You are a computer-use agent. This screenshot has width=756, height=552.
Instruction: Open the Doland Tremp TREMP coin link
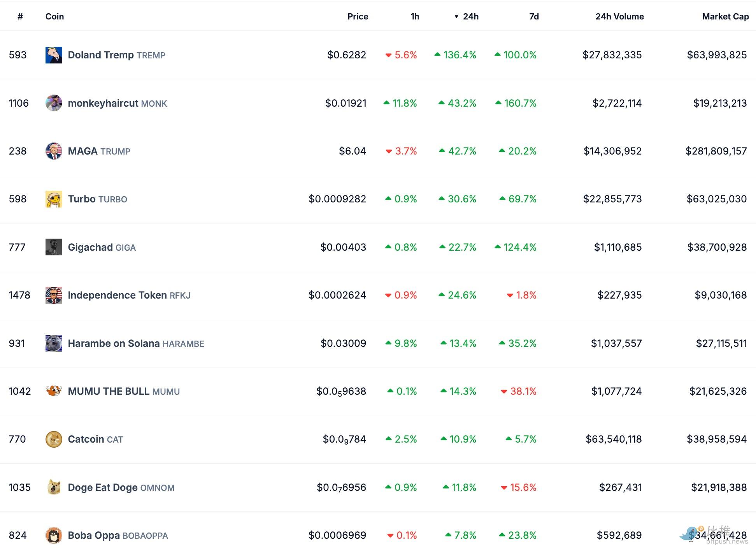pos(116,55)
